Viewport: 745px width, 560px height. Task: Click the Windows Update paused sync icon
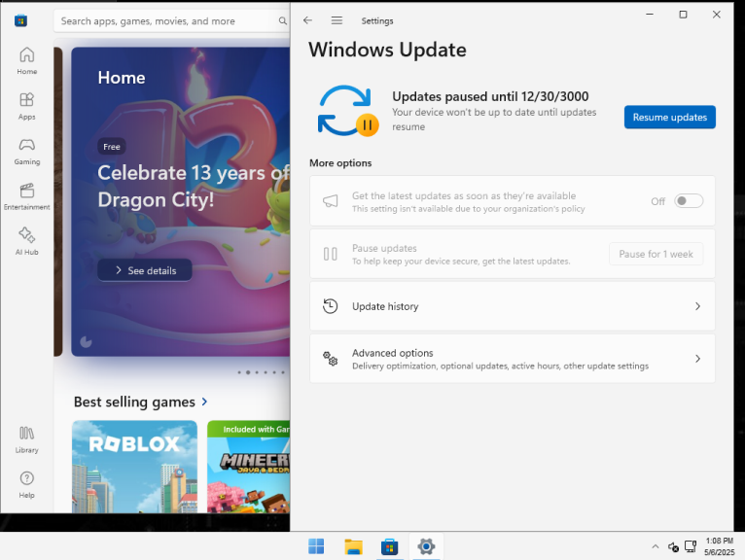(348, 111)
